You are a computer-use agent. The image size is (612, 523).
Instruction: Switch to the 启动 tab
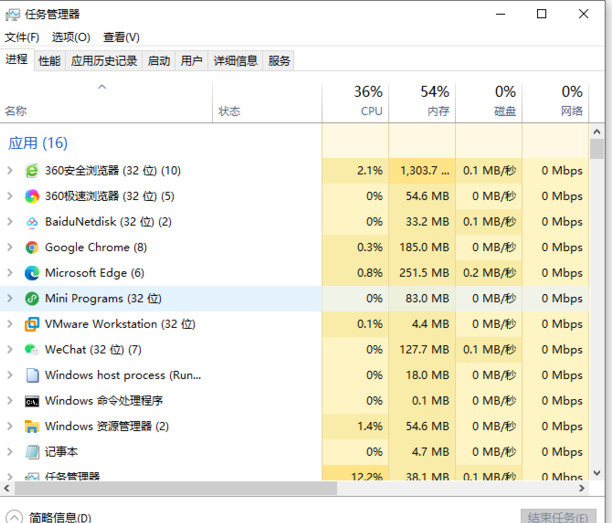click(x=159, y=61)
